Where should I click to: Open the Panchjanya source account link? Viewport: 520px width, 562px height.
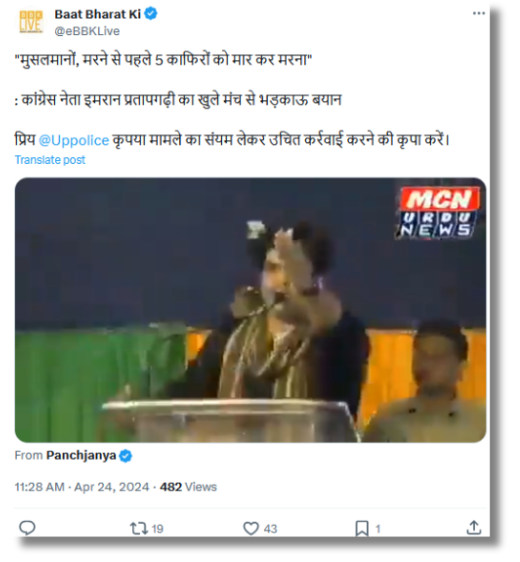[x=81, y=456]
